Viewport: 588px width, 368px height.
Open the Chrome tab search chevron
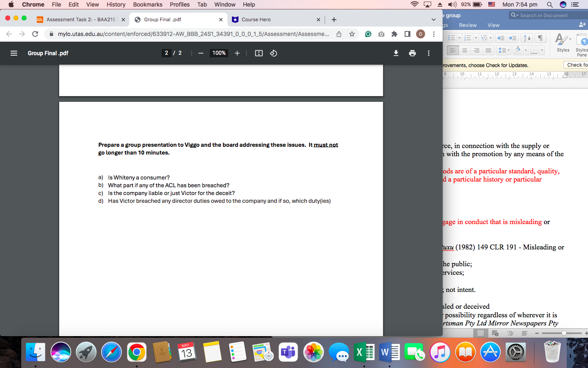pyautogui.click(x=434, y=19)
